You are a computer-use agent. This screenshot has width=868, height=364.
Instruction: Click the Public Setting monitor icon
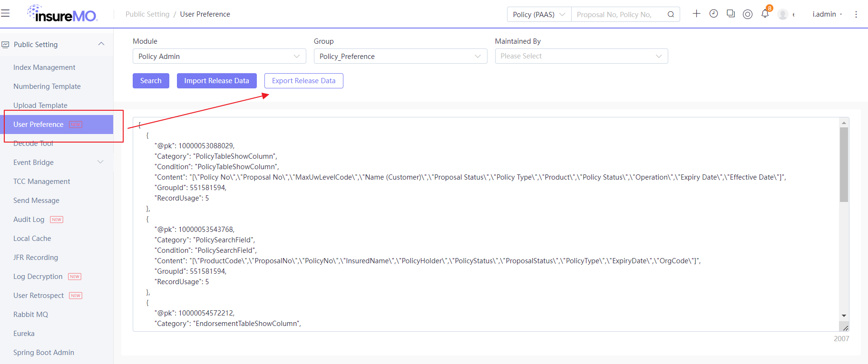tap(5, 45)
